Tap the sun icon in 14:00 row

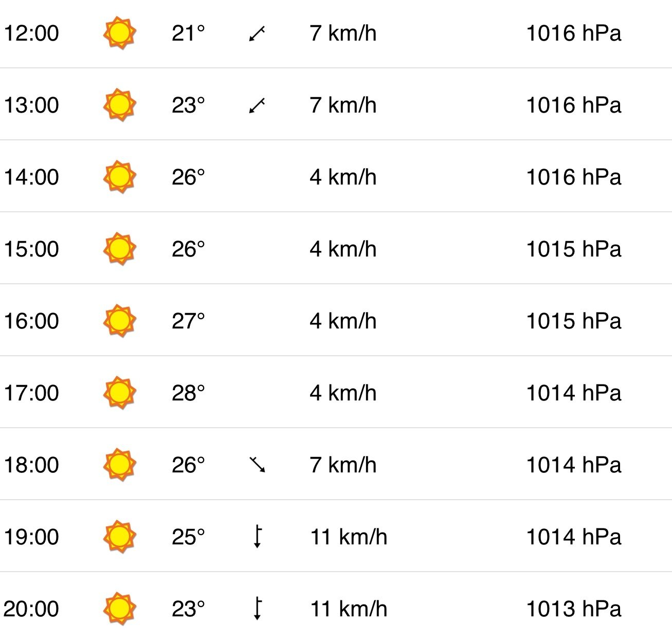click(119, 177)
